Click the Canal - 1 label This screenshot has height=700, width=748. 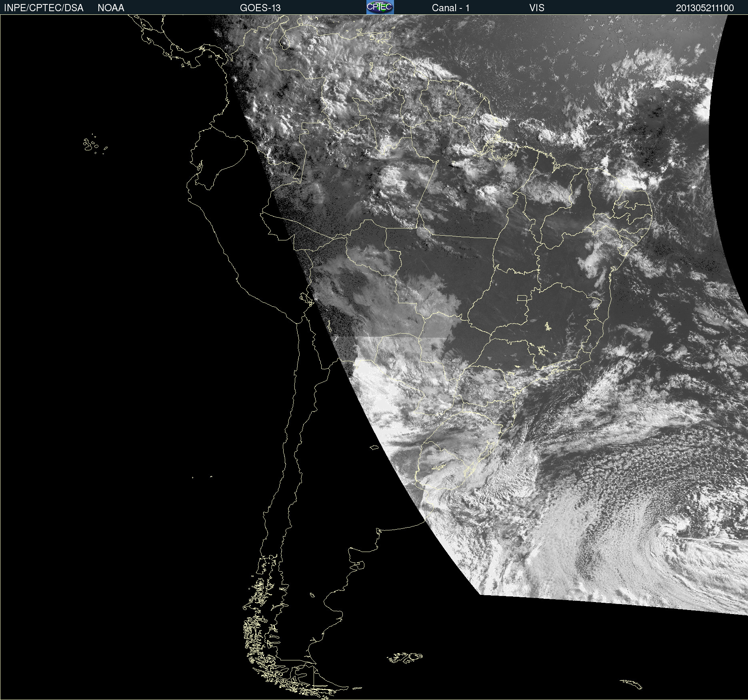pos(451,8)
